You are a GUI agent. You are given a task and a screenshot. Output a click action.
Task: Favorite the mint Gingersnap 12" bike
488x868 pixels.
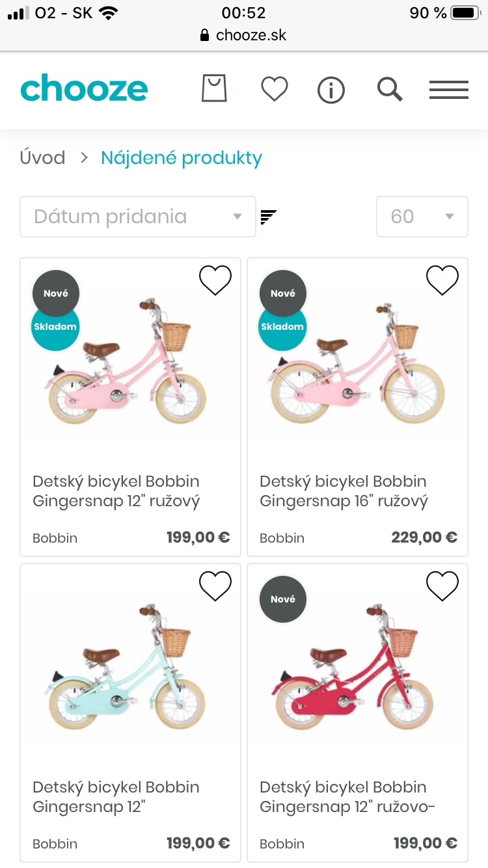click(x=215, y=586)
